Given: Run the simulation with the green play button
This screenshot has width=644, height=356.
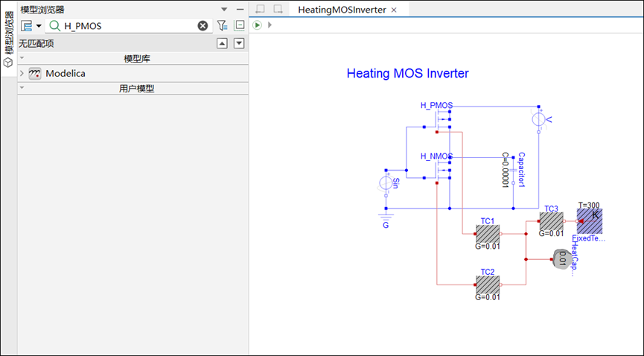Looking at the screenshot, I should point(257,25).
